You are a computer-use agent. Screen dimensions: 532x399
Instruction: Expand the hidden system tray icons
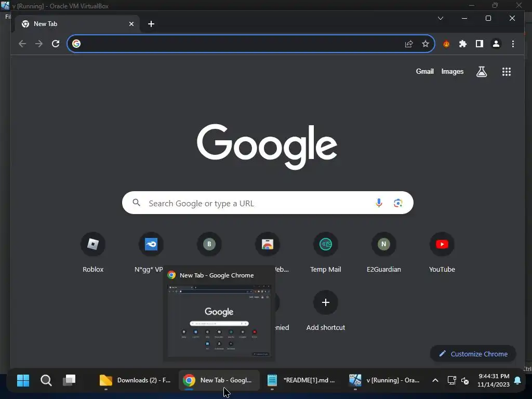[435, 380]
